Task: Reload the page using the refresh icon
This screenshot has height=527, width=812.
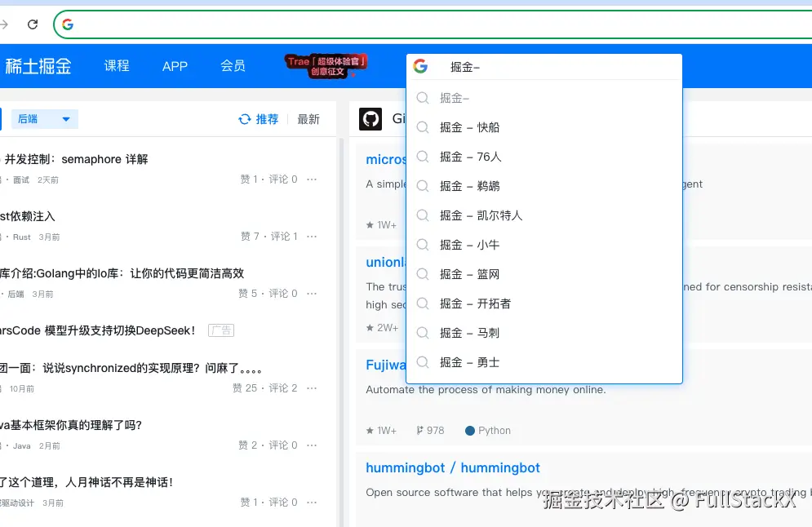Action: [32, 24]
